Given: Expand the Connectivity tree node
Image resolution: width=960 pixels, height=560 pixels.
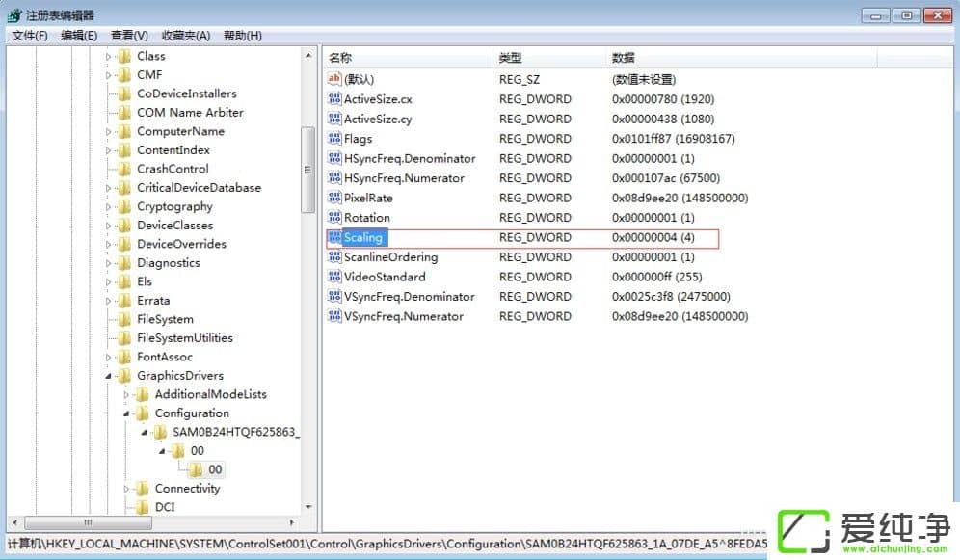Looking at the screenshot, I should coord(126,489).
